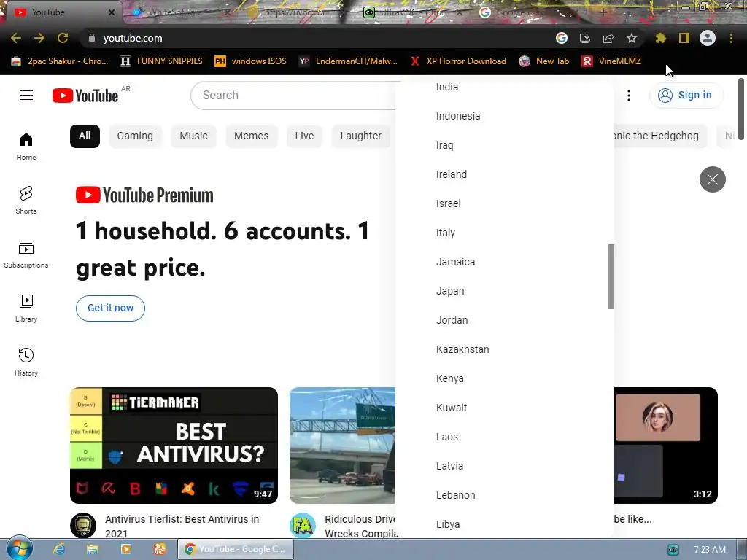Image resolution: width=747 pixels, height=560 pixels.
Task: Open the Windows Start button
Action: 19,548
